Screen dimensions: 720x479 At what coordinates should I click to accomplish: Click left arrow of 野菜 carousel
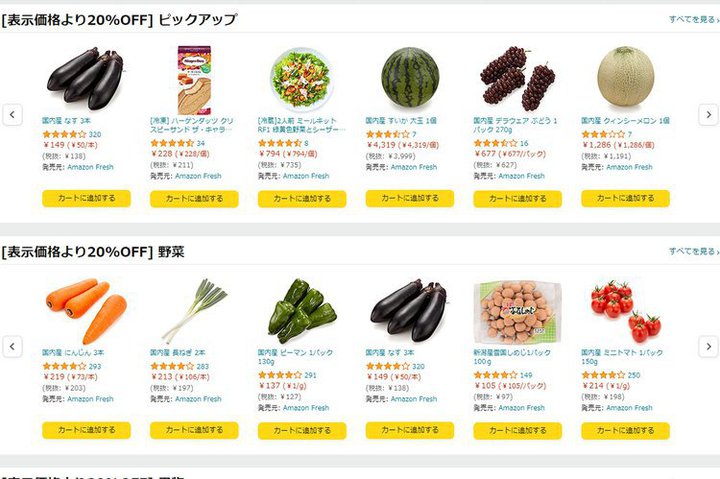pos(12,347)
